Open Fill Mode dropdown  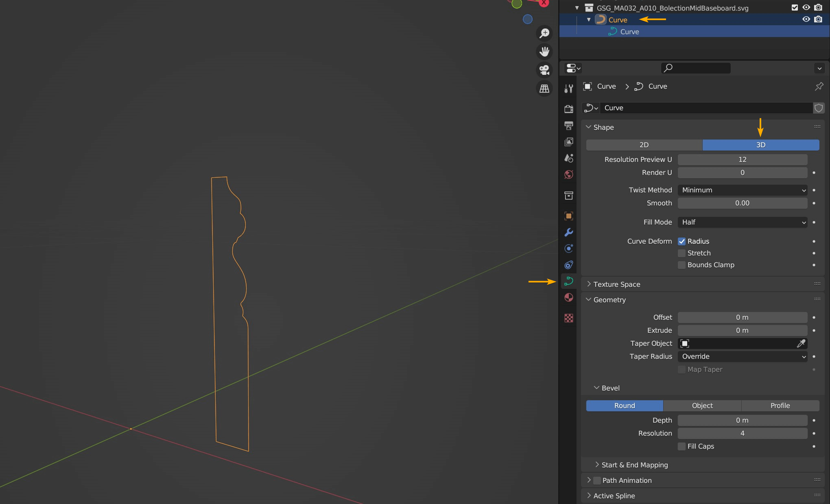743,222
